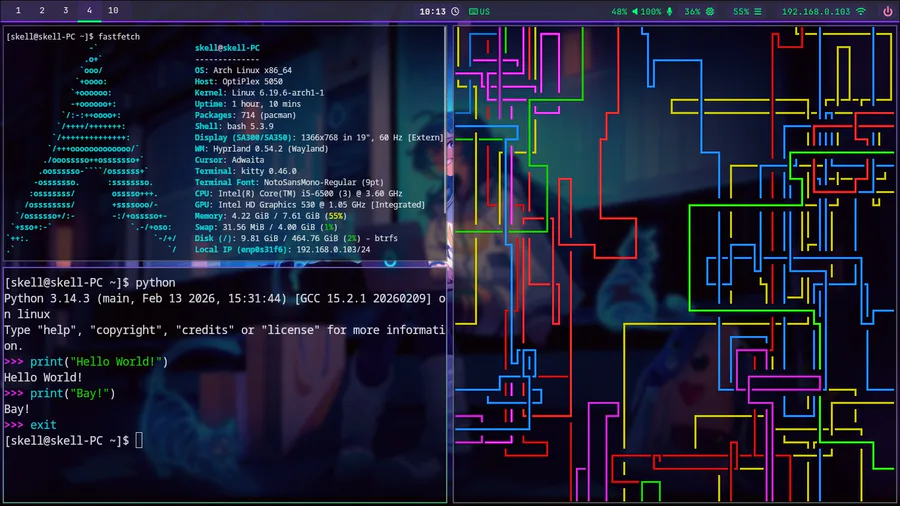This screenshot has height=506, width=900.
Task: Click the OS: Arch Linux x86_64 line
Action: click(x=243, y=70)
